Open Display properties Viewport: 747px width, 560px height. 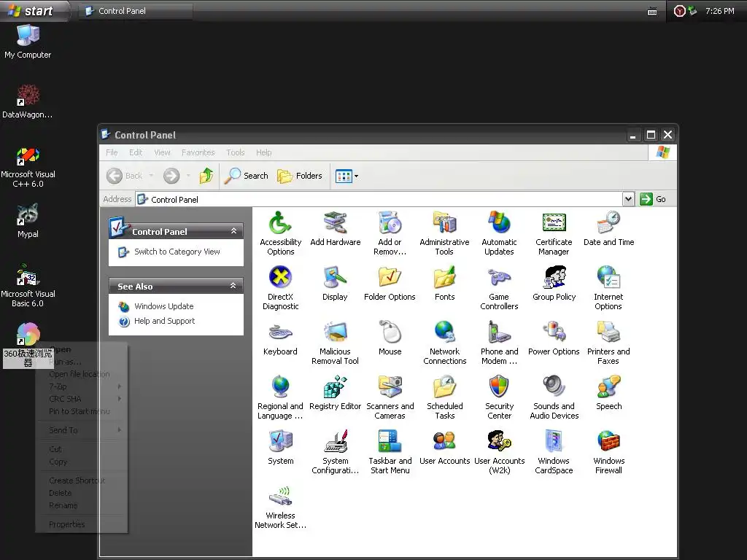tap(335, 284)
